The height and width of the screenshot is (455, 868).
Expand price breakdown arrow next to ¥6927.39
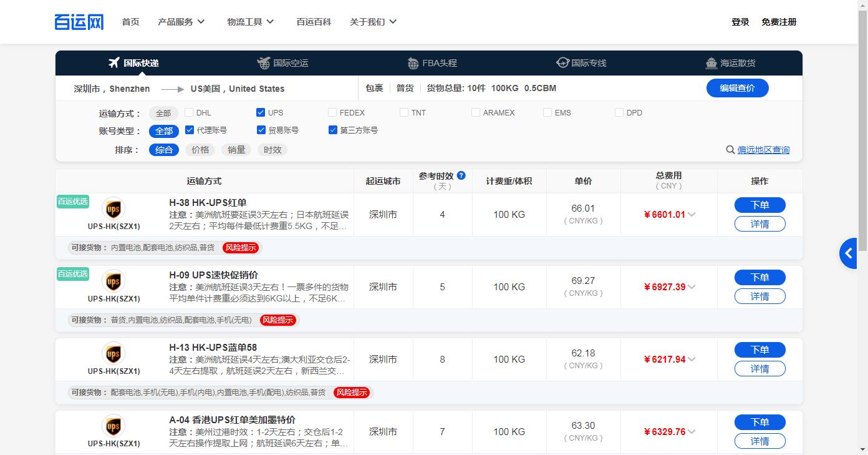[692, 287]
